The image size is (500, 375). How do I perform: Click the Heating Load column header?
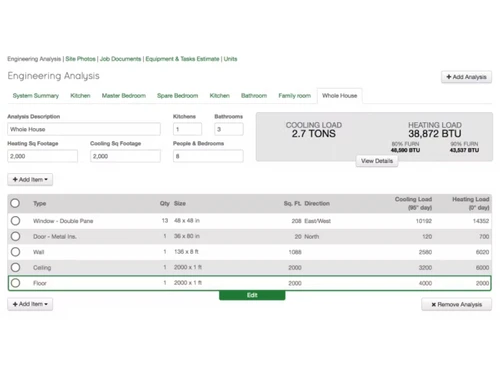[471, 203]
